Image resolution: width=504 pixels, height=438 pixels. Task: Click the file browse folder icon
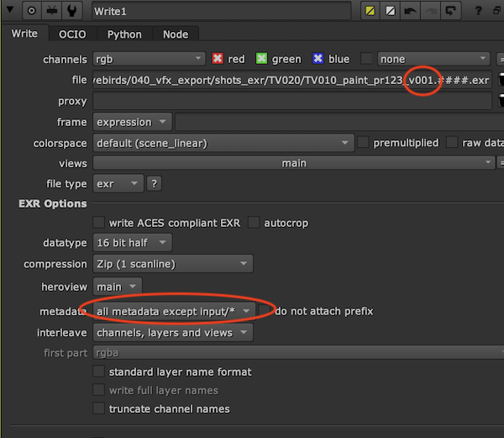[x=501, y=80]
